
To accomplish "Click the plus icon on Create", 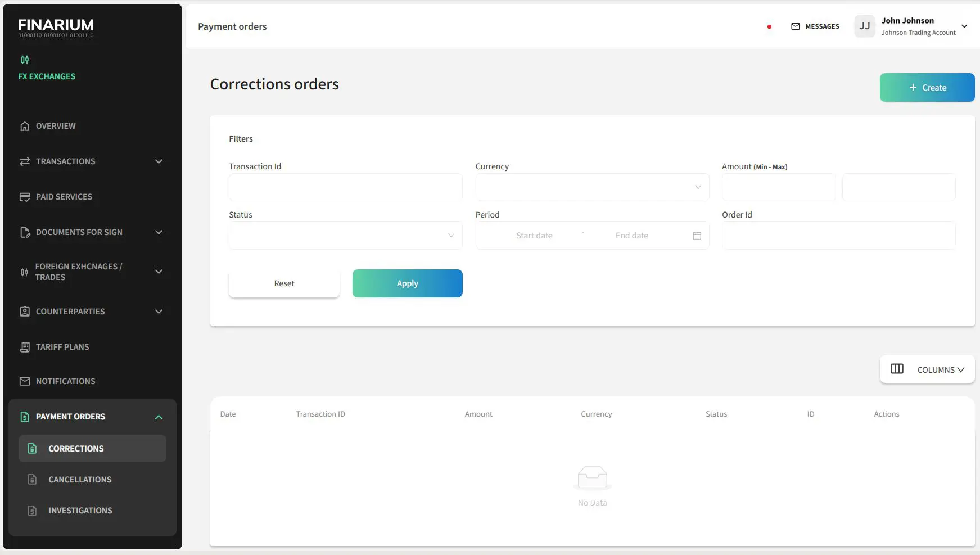I will pyautogui.click(x=913, y=88).
